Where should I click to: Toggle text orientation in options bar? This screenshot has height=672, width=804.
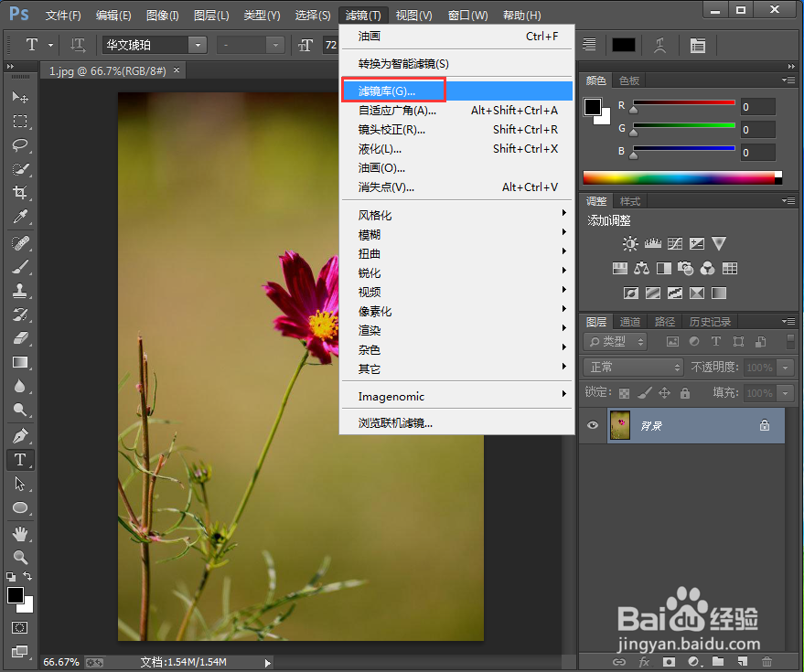pos(78,45)
